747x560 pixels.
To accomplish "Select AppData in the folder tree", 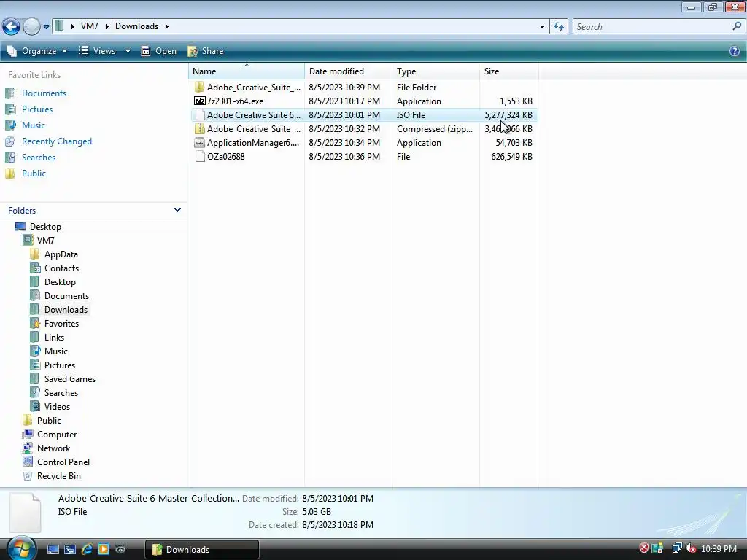I will [61, 254].
